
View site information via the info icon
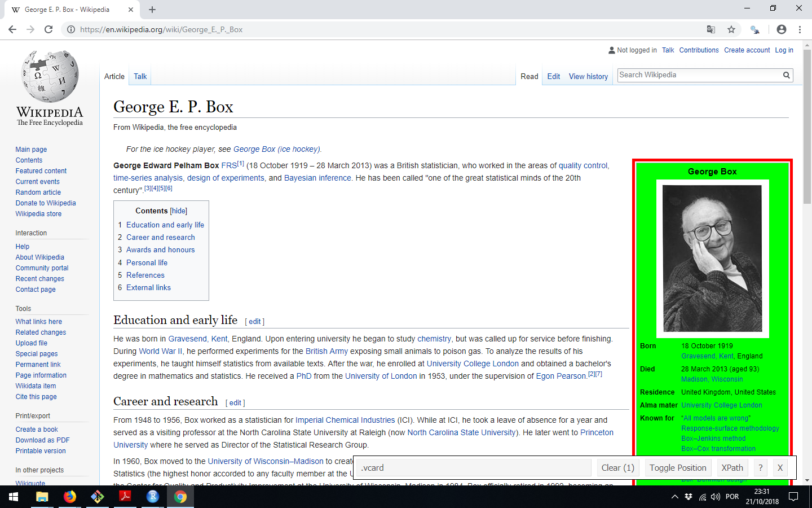coord(71,29)
